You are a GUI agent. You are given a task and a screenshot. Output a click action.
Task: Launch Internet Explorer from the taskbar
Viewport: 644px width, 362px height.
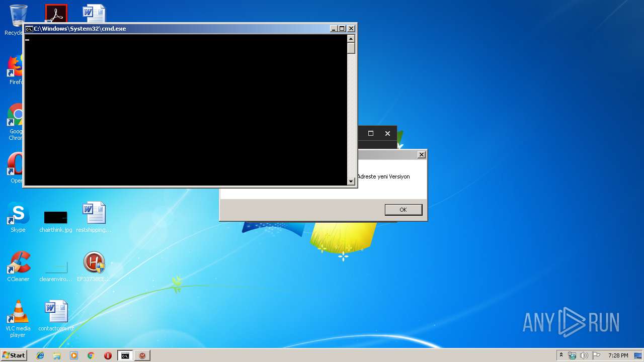tap(40, 355)
